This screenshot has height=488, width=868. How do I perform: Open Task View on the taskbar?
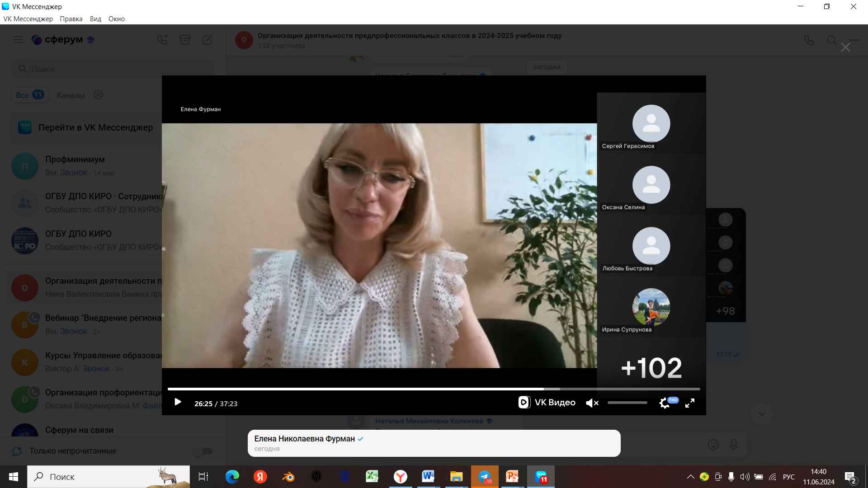pyautogui.click(x=203, y=477)
